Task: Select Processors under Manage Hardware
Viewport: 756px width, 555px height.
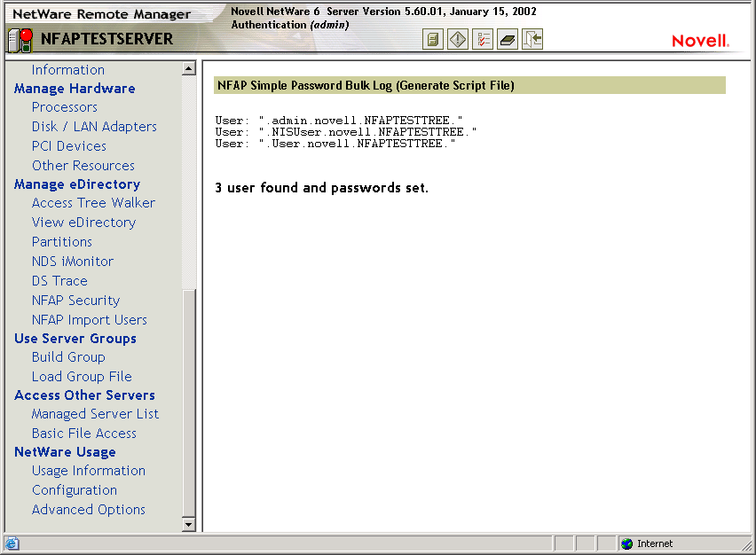Action: (x=64, y=106)
